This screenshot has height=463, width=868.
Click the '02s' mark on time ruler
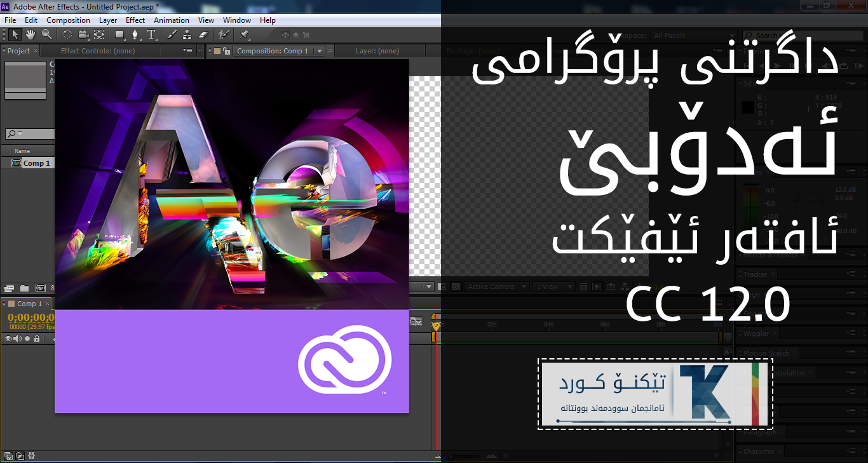tap(492, 325)
